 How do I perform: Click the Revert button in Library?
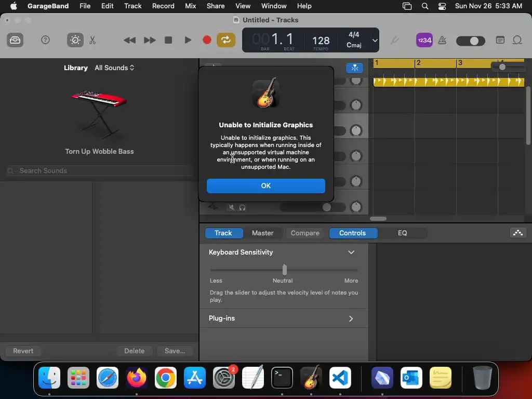[23, 351]
